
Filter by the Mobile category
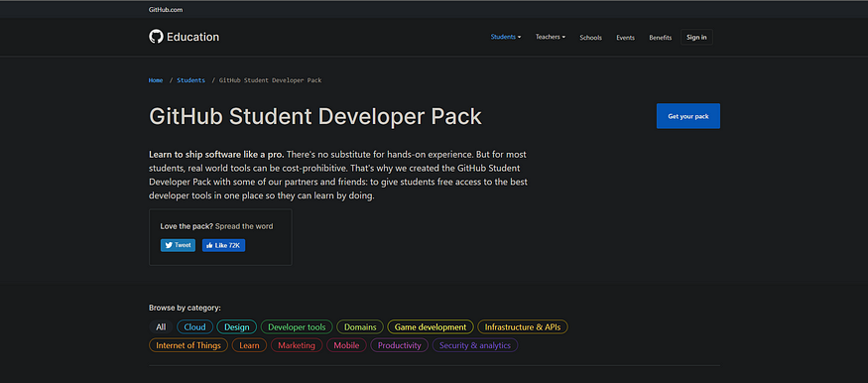346,345
